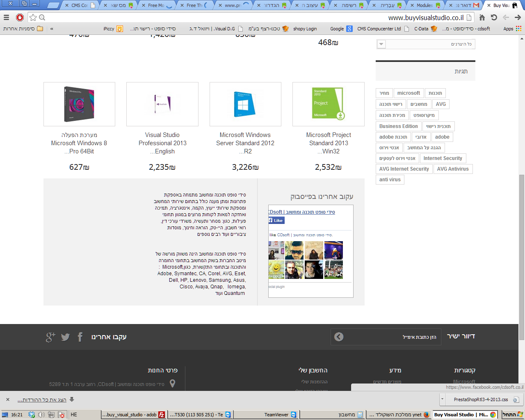Open the other bookmarks folder

[x=23, y=29]
